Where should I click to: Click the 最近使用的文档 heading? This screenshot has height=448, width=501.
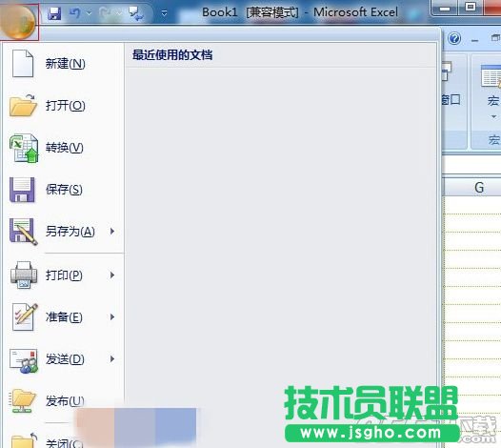pos(172,55)
